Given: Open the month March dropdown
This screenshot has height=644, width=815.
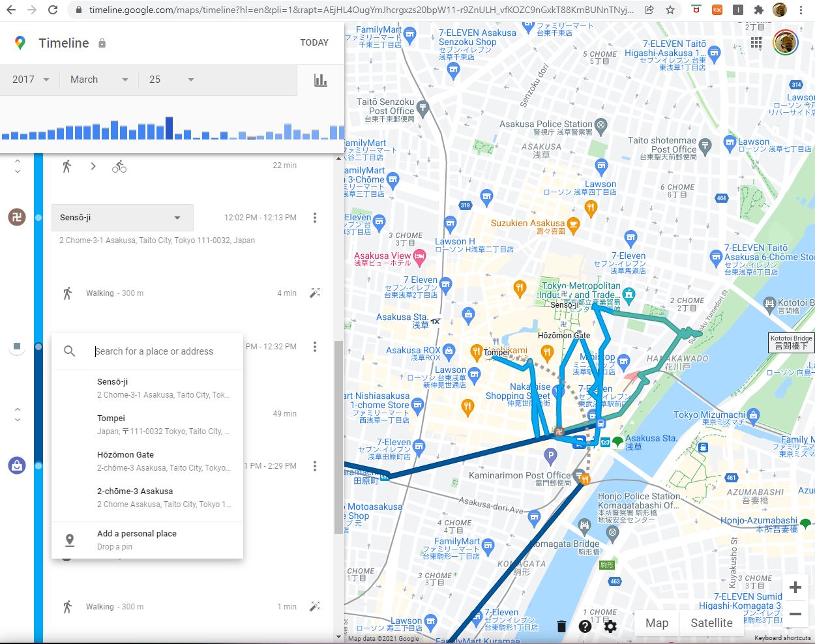Looking at the screenshot, I should pyautogui.click(x=99, y=80).
